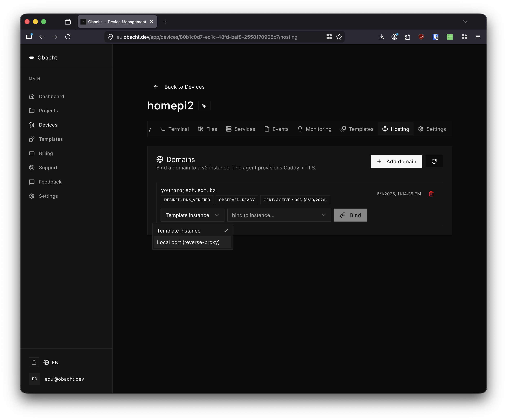This screenshot has width=507, height=420.
Task: Open Support in the sidebar
Action: click(x=43, y=167)
